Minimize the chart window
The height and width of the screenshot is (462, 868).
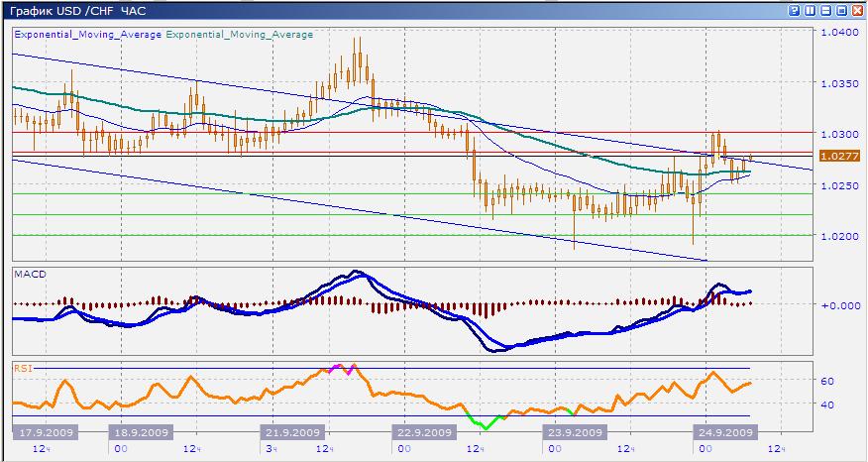(825, 9)
